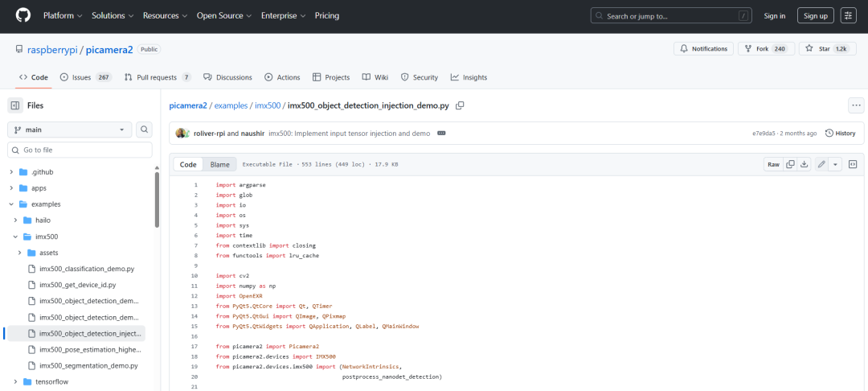Focus the Search or jump to field

[x=669, y=15]
